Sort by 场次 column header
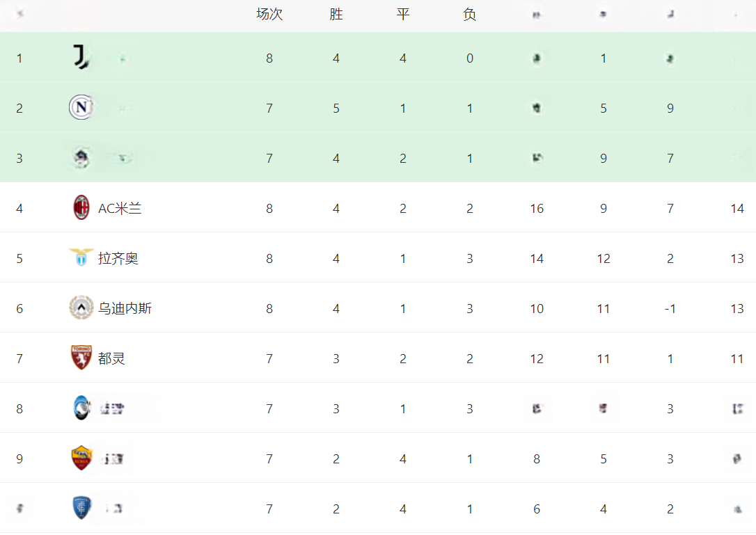Image resolution: width=756 pixels, height=535 pixels. [x=269, y=14]
